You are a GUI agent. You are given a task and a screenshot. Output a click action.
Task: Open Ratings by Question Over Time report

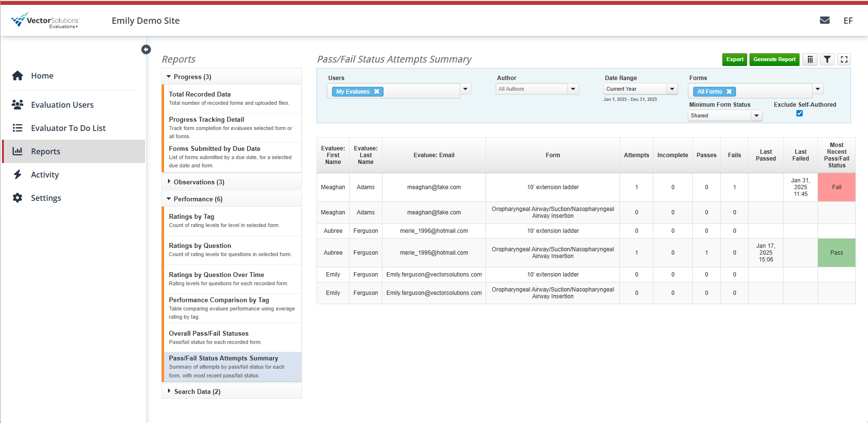pyautogui.click(x=232, y=279)
